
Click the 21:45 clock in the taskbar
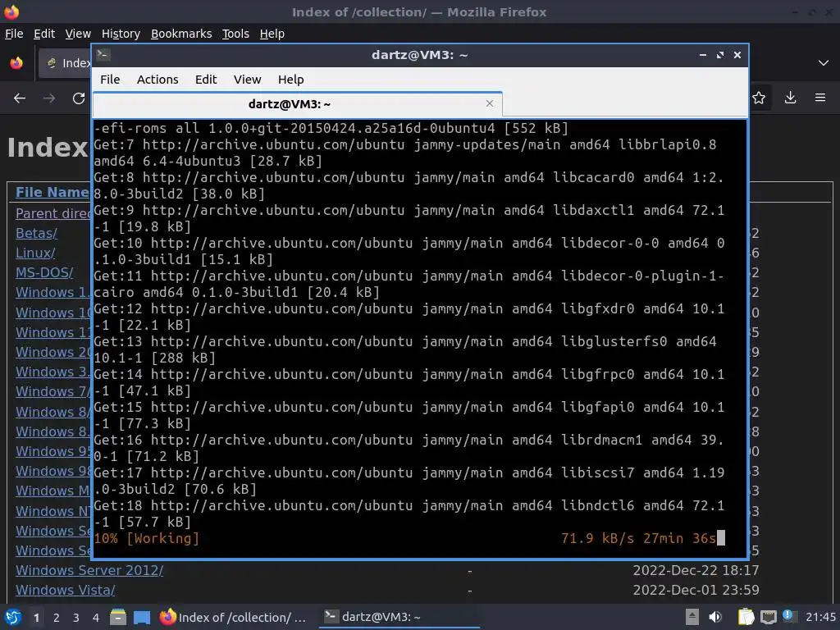(x=820, y=617)
